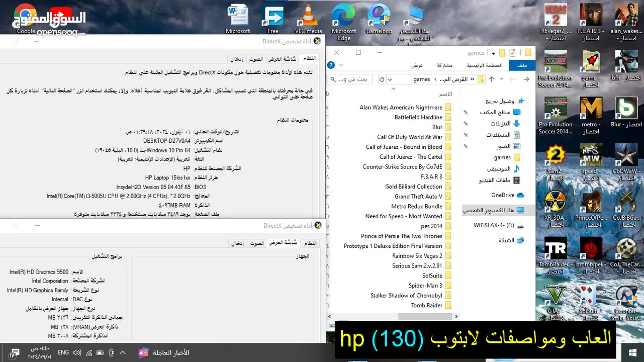Select Stalker Shadow of Chernobyl folder

click(x=410, y=296)
